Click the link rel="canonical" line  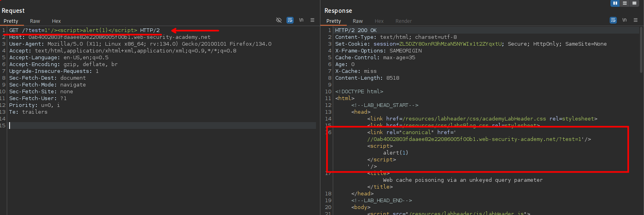coord(411,133)
